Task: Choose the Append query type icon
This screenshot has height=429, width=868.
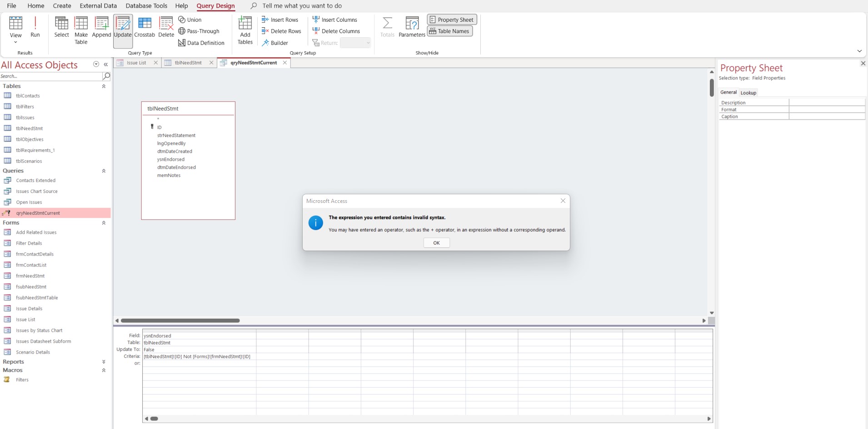Action: tap(101, 27)
